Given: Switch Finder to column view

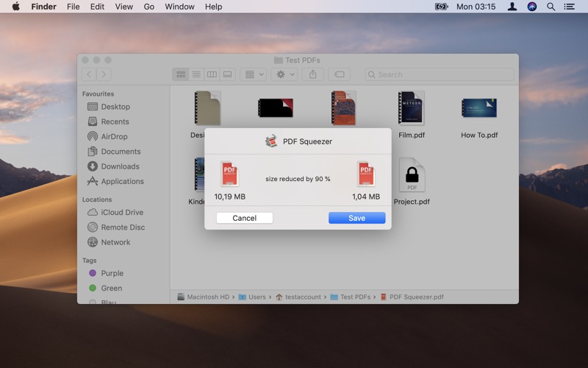Looking at the screenshot, I should click(212, 74).
